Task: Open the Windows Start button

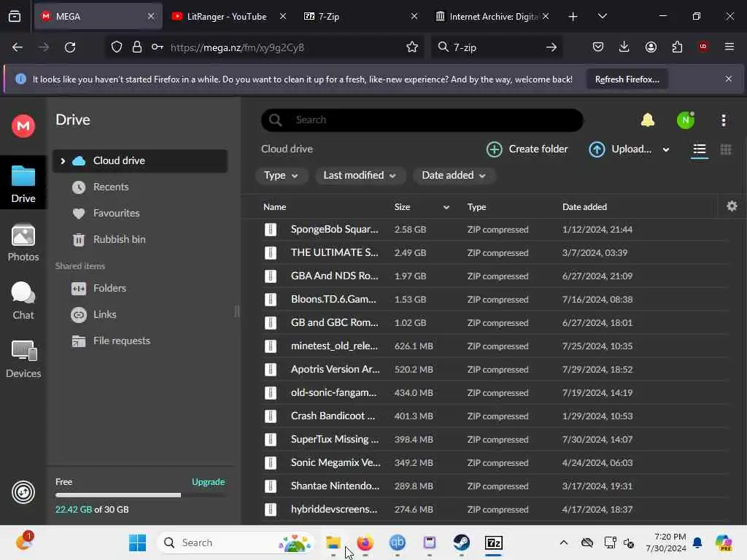Action: click(x=138, y=542)
